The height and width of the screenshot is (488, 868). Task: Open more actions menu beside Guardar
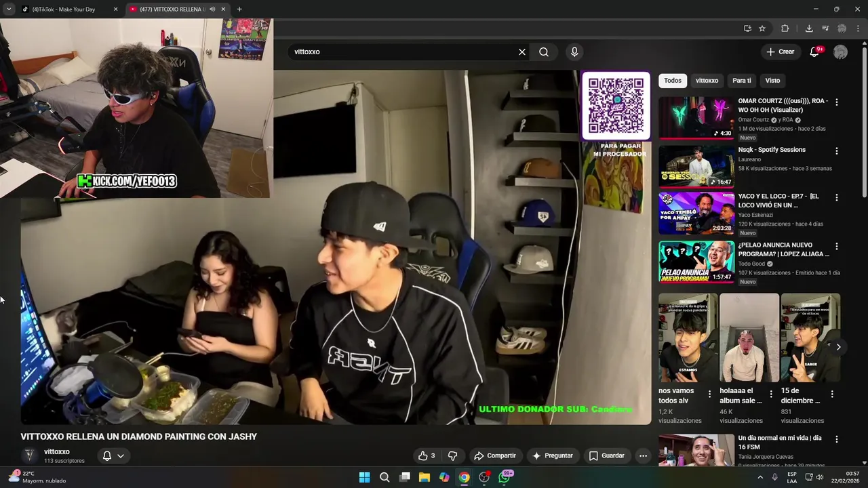[643, 455]
